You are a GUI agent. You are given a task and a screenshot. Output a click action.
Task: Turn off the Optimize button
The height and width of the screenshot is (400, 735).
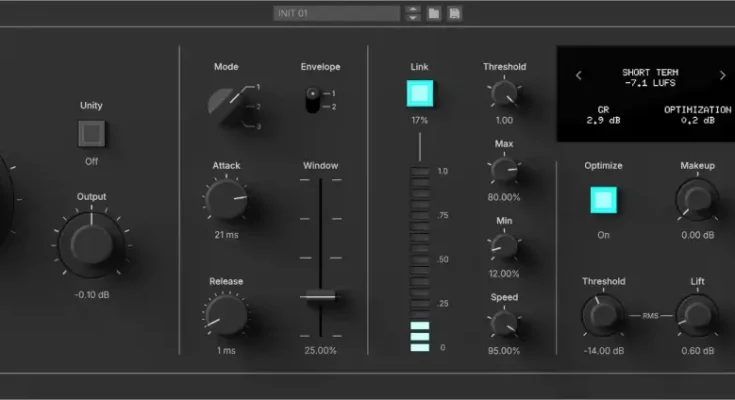coord(602,198)
